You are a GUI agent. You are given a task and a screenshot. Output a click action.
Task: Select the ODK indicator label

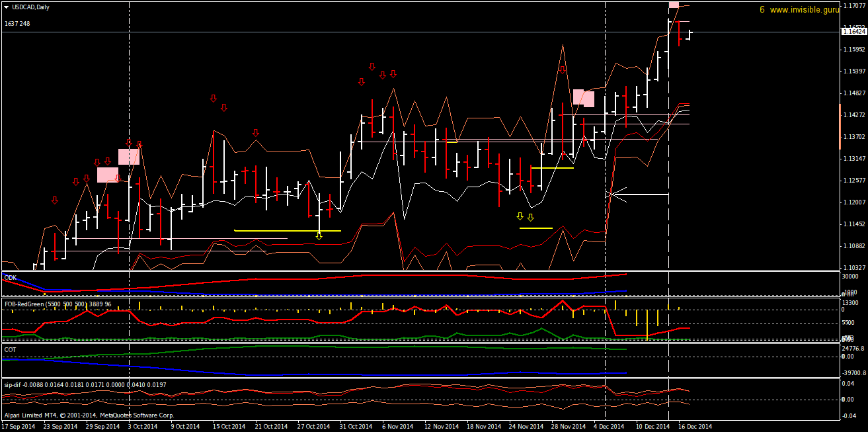click(x=10, y=278)
